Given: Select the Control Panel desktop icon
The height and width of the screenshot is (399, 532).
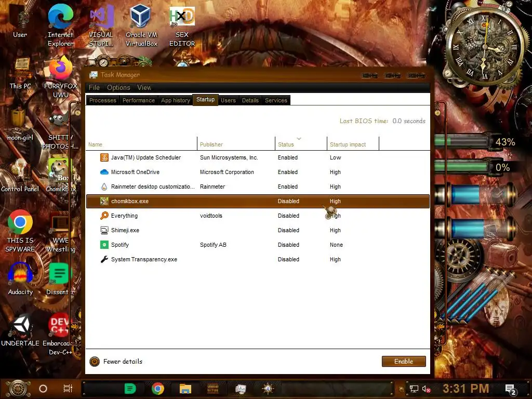Looking at the screenshot, I should tap(20, 176).
